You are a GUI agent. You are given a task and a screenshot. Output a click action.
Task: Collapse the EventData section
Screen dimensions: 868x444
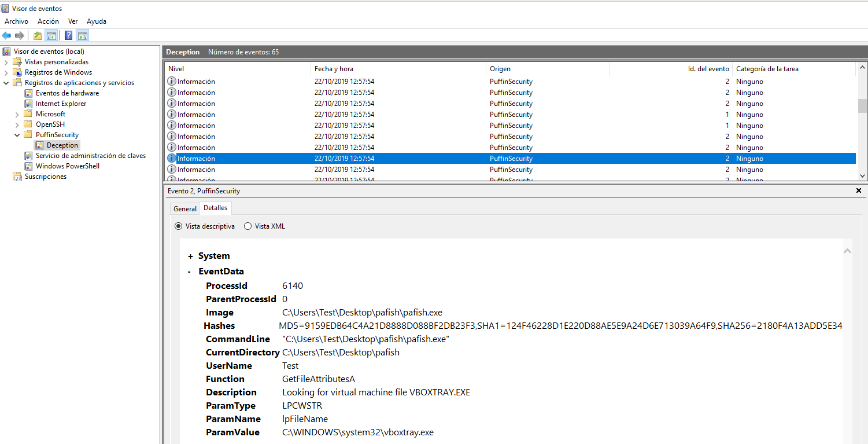pyautogui.click(x=190, y=271)
